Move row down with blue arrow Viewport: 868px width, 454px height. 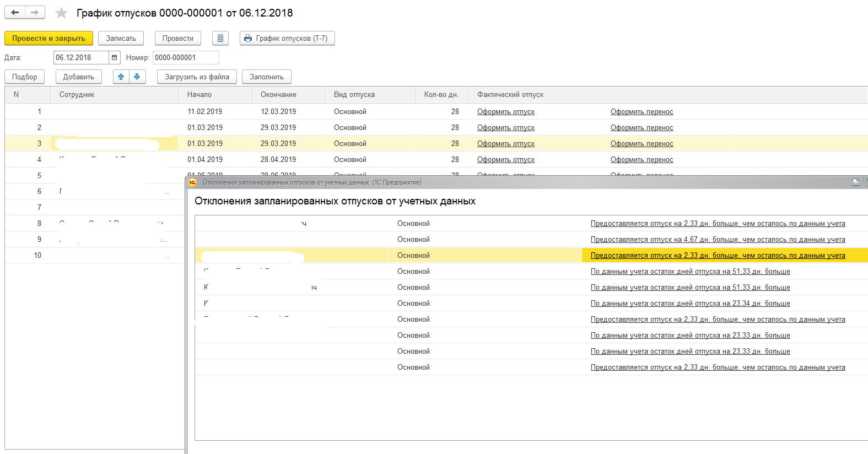[137, 77]
